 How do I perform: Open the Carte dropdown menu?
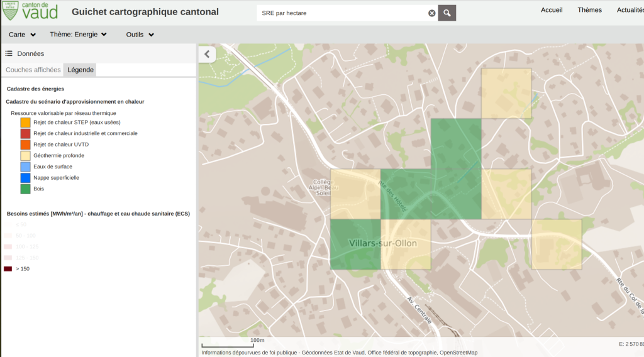(x=22, y=35)
